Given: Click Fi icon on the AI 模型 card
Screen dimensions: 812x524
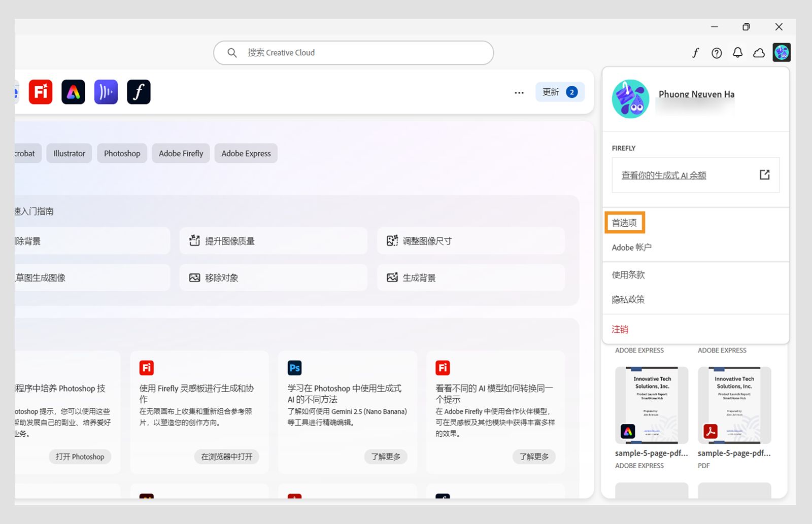Looking at the screenshot, I should 443,368.
